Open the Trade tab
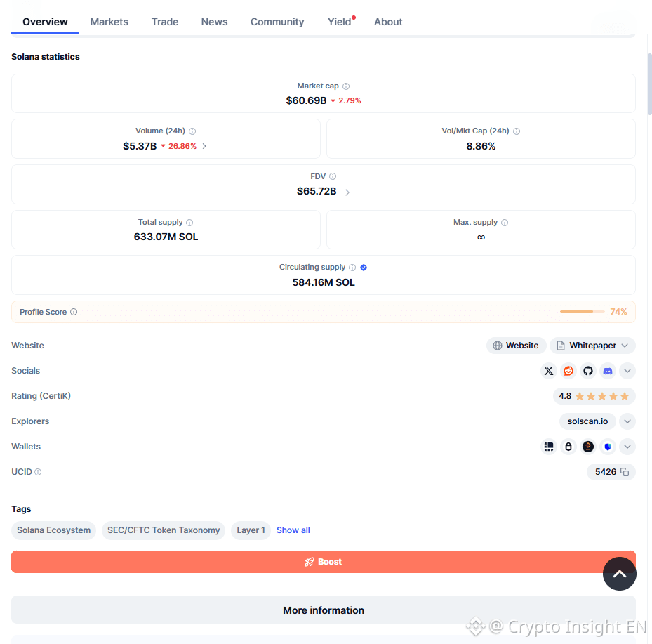Viewport: 652px width, 644px height. click(x=165, y=22)
